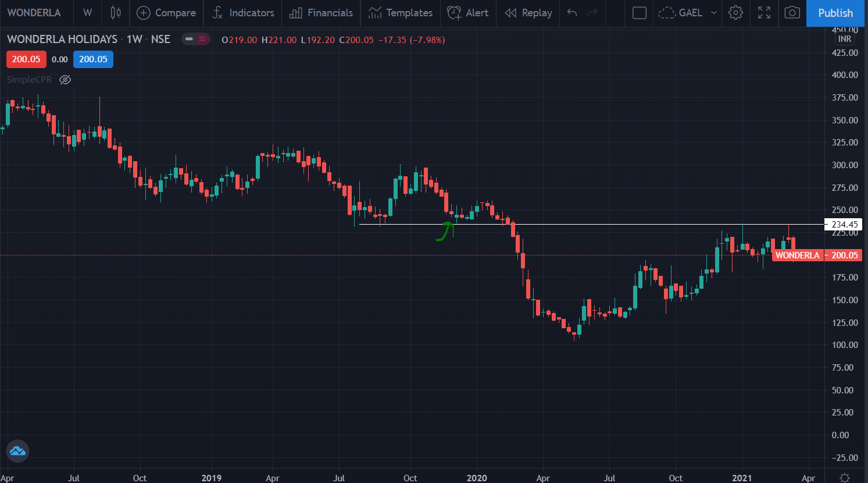
Task: Open the Financials menu
Action: coord(321,13)
